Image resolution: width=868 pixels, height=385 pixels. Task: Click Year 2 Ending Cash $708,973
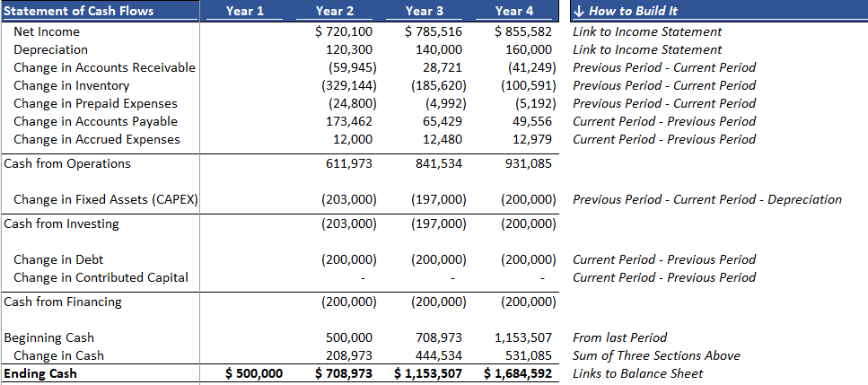click(x=344, y=373)
